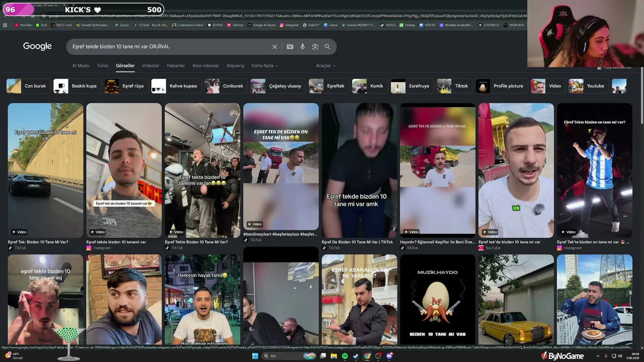Open the 'Eşref De Bizden 10 Tane Mi Var | TikTok' result
The image size is (644, 362).
pos(357,242)
